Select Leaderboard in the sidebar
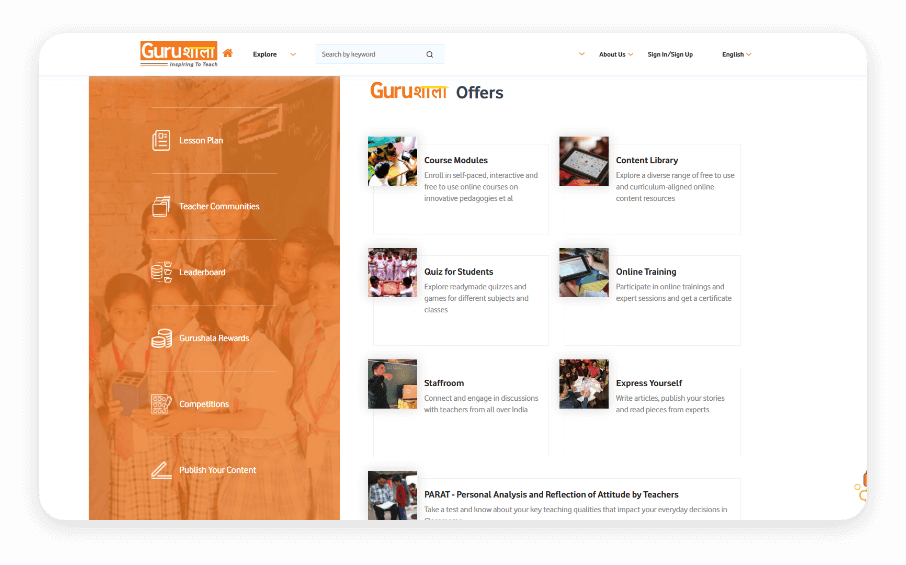 coord(202,272)
